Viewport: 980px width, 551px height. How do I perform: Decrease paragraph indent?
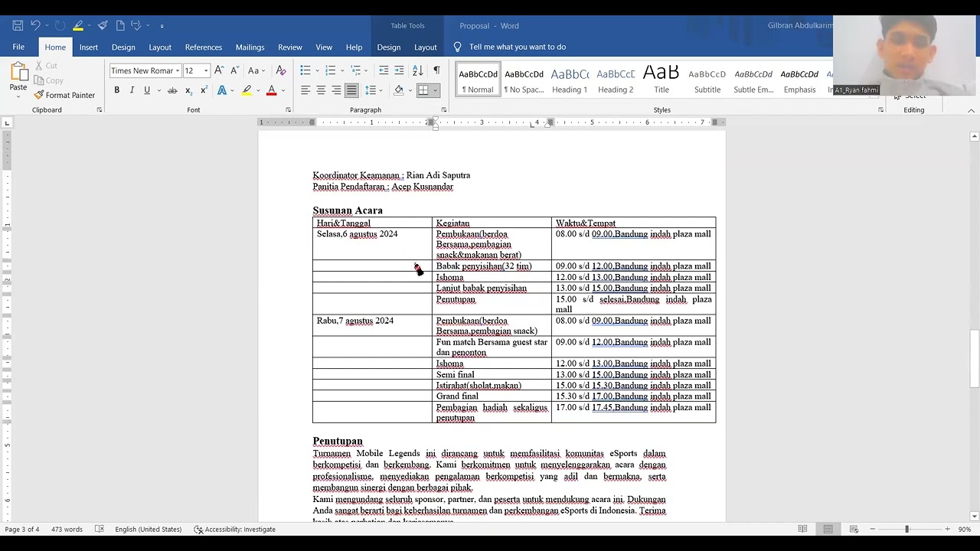click(x=384, y=70)
